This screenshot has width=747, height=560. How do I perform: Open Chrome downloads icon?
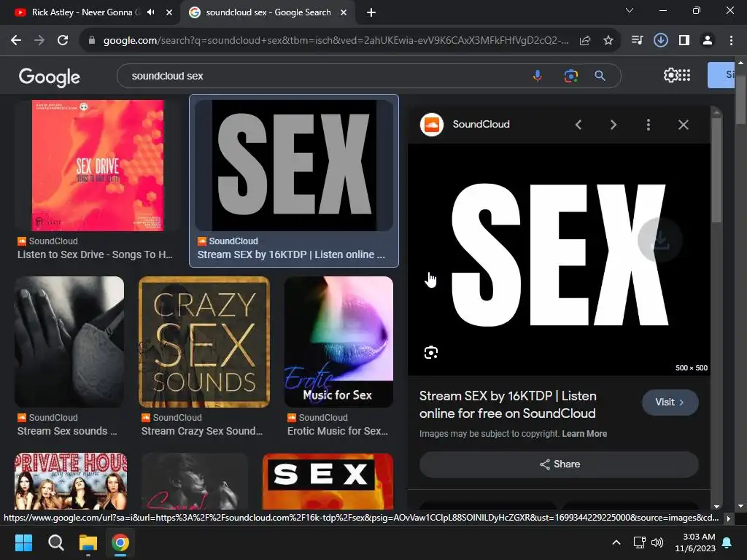pyautogui.click(x=660, y=41)
